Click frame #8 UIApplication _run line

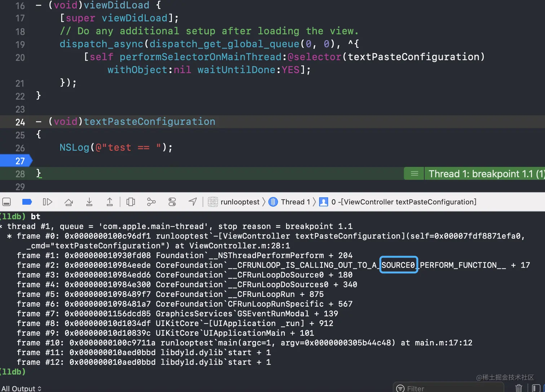click(175, 324)
